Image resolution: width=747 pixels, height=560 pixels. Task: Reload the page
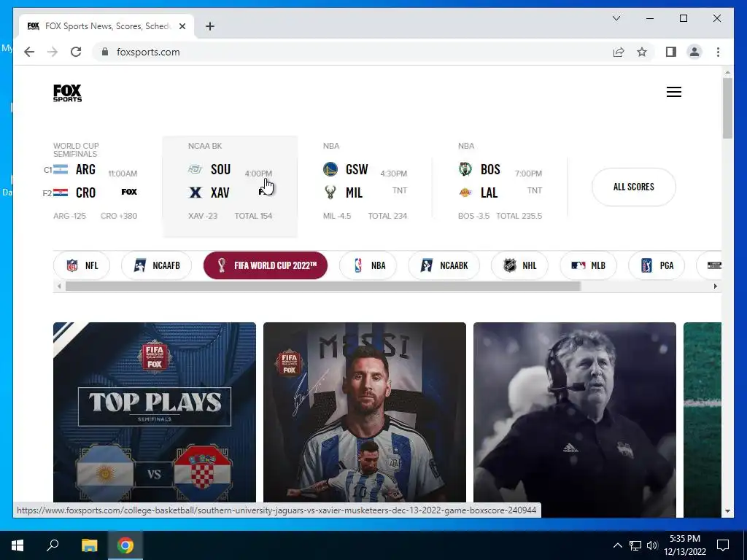(76, 52)
